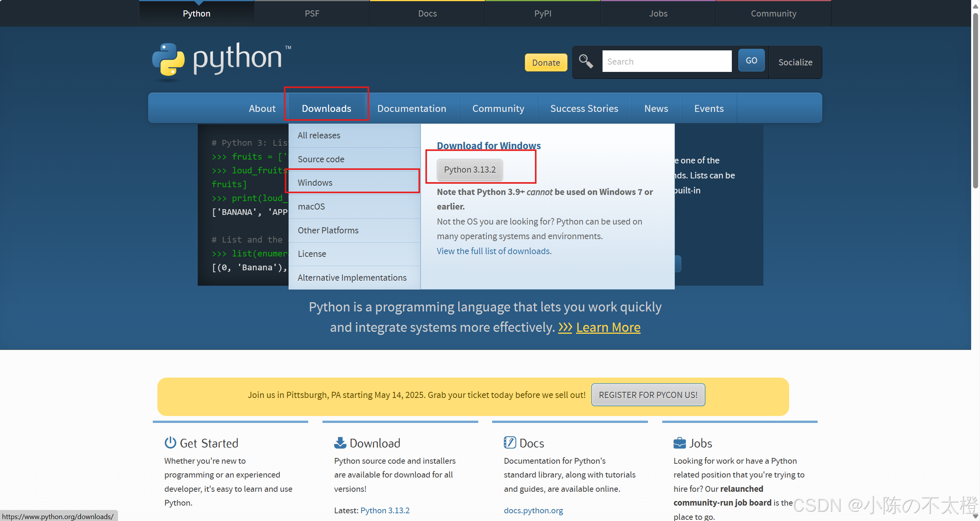Open the docs.python.org link
This screenshot has height=521, width=980.
pyautogui.click(x=533, y=510)
